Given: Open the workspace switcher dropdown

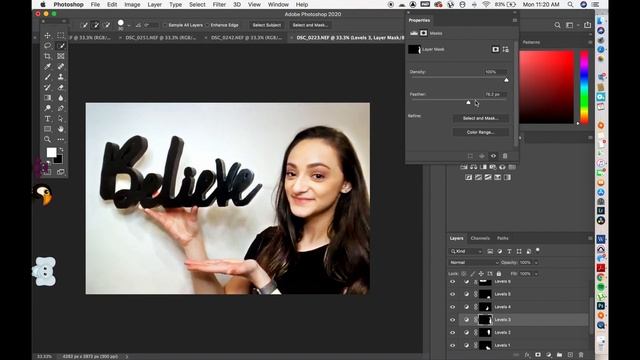Looking at the screenshot, I should coord(571,25).
